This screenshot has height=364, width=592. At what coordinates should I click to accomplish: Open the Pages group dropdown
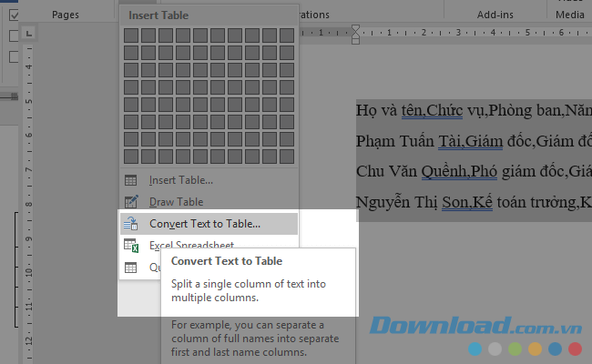coord(66,15)
